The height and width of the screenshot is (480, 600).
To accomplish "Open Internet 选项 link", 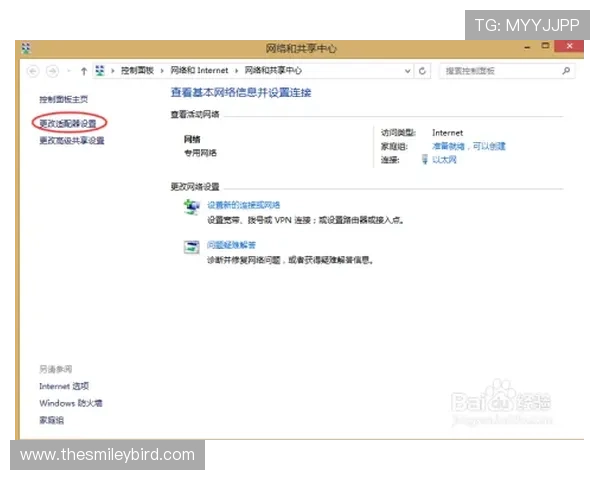I will click(x=64, y=386).
